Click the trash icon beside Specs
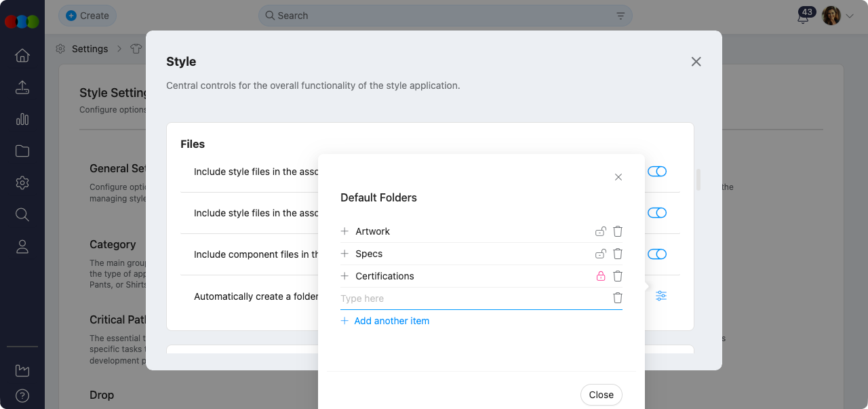Image resolution: width=868 pixels, height=409 pixels. tap(617, 254)
